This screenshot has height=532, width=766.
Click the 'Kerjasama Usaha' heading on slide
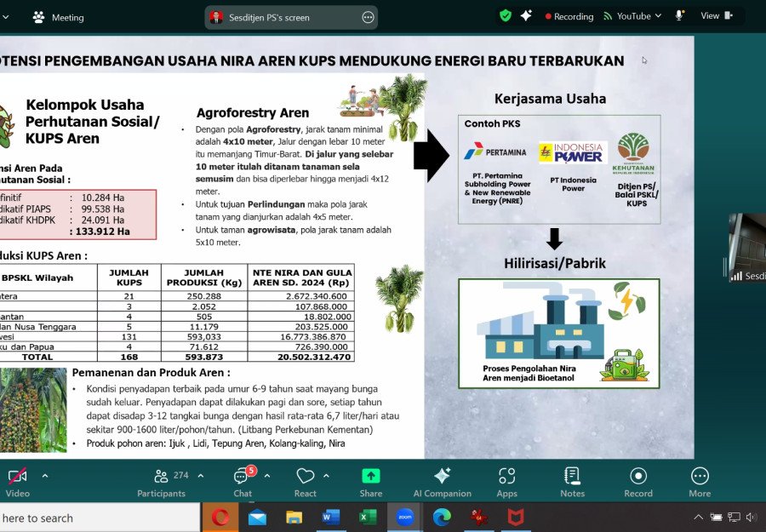550,99
